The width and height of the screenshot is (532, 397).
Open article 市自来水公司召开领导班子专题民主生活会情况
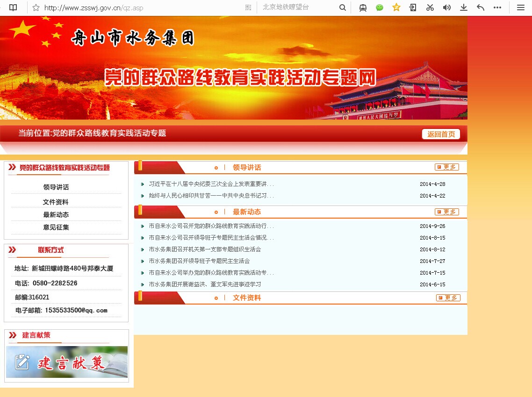(x=211, y=238)
